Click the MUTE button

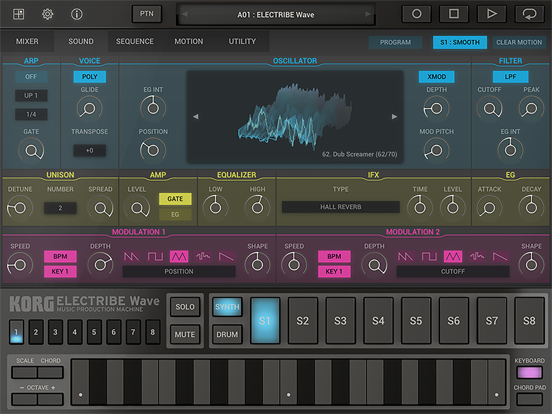[185, 334]
